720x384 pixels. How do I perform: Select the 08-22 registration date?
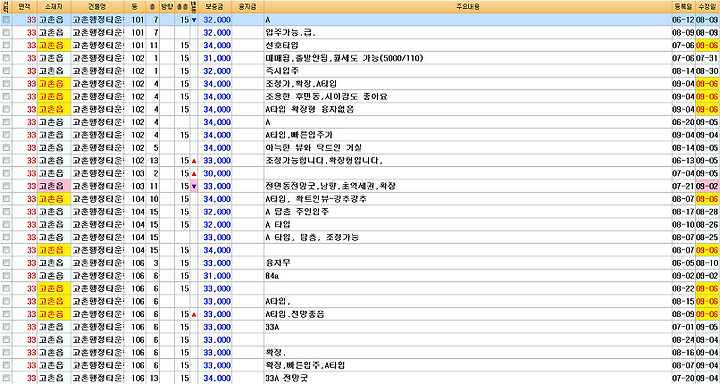point(683,289)
